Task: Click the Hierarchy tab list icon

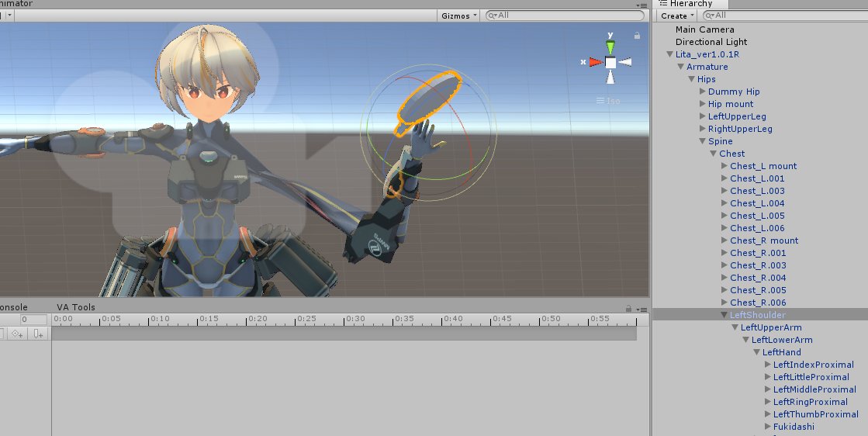Action: coord(663,3)
